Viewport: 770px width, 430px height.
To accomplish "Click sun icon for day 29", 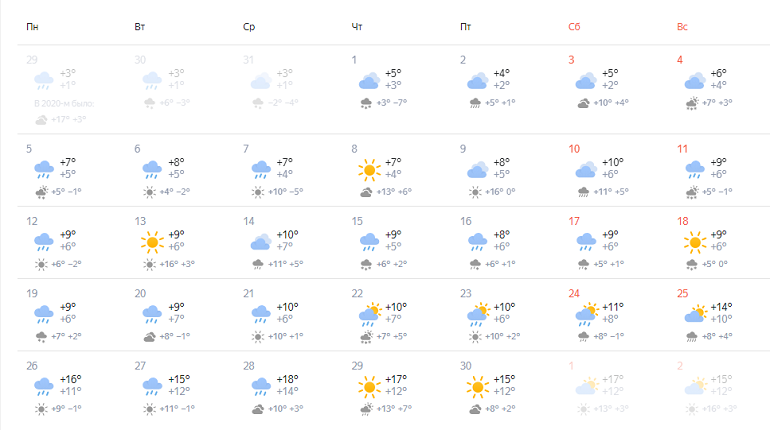I will tap(369, 387).
